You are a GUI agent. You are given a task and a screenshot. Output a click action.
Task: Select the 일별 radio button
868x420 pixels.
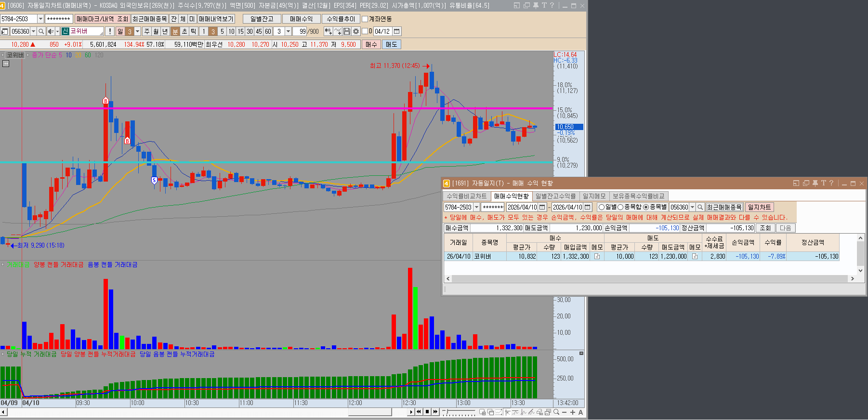click(601, 207)
